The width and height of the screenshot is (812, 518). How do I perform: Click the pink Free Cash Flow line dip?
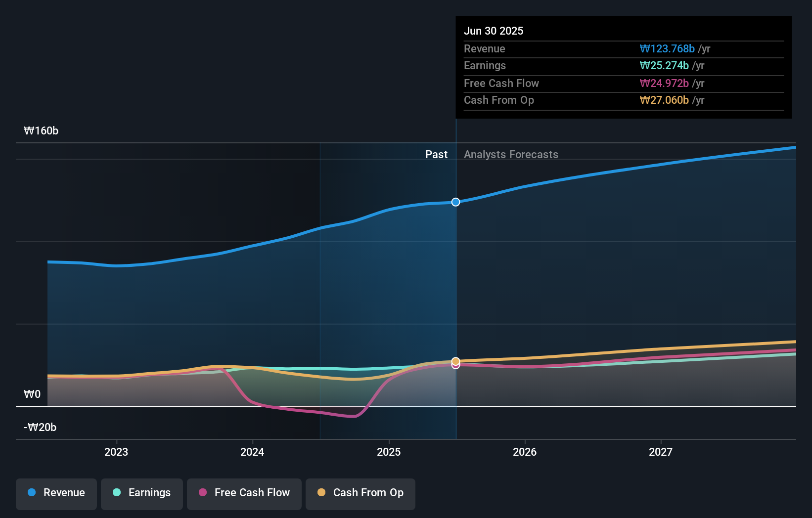pyautogui.click(x=346, y=416)
